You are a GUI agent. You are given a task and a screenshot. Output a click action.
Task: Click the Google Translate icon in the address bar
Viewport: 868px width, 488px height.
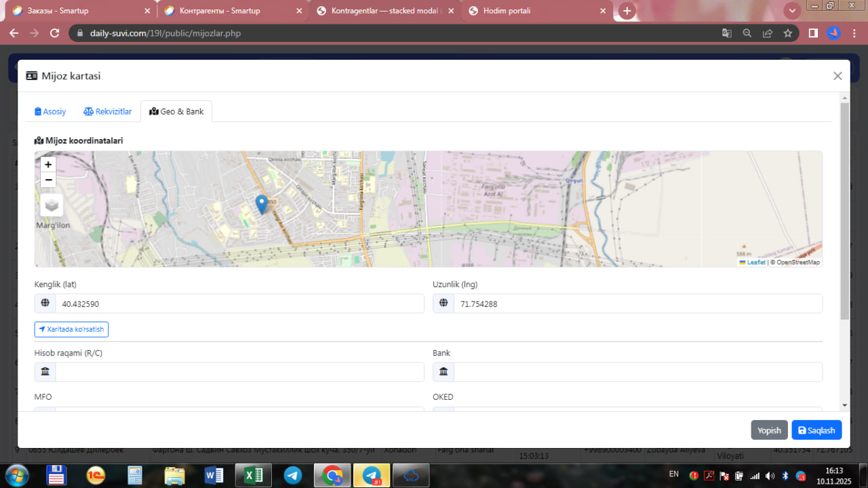726,33
